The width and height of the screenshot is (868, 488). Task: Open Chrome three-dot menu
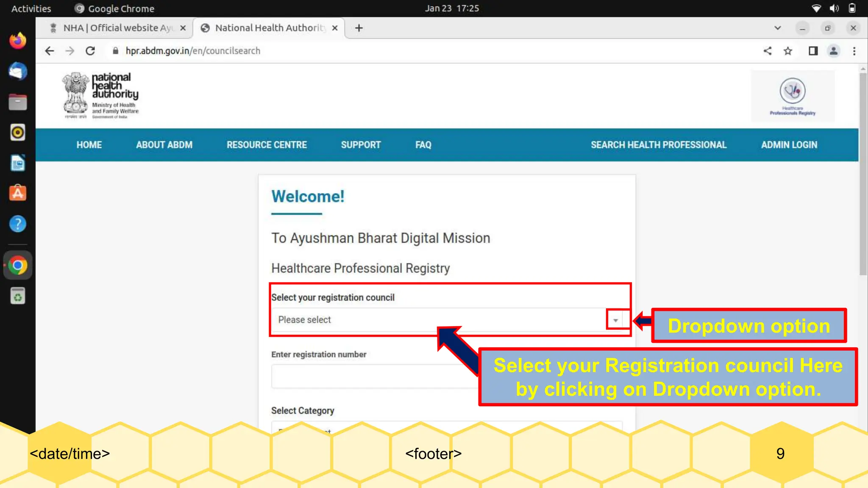coord(854,51)
